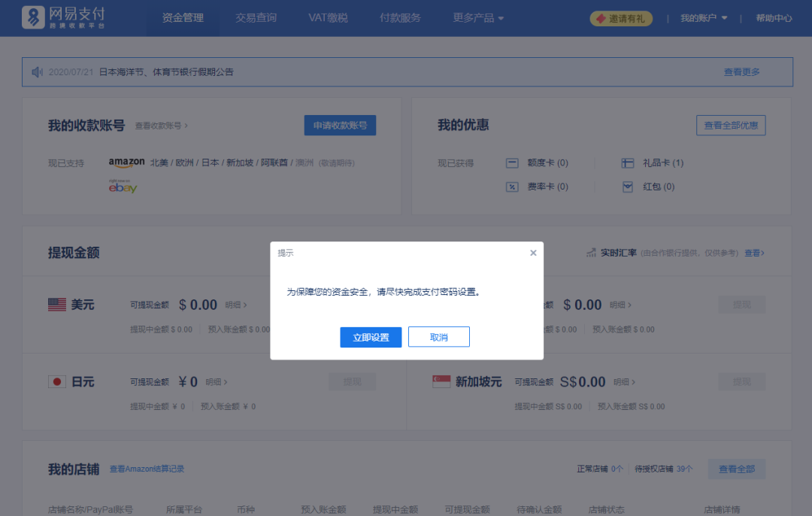Expand the 美元 明细 details
Image resolution: width=812 pixels, height=516 pixels.
coord(235,304)
